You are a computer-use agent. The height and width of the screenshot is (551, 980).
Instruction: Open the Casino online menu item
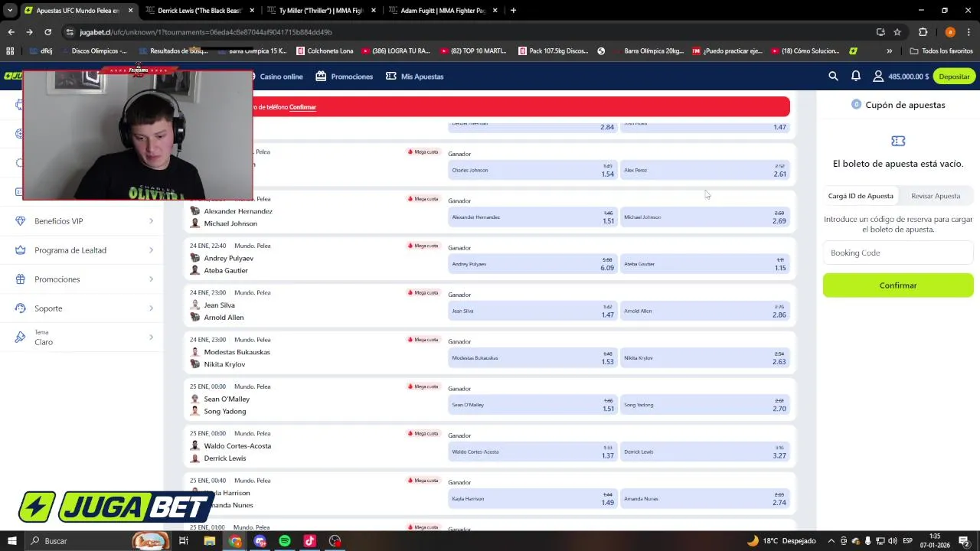pyautogui.click(x=281, y=77)
